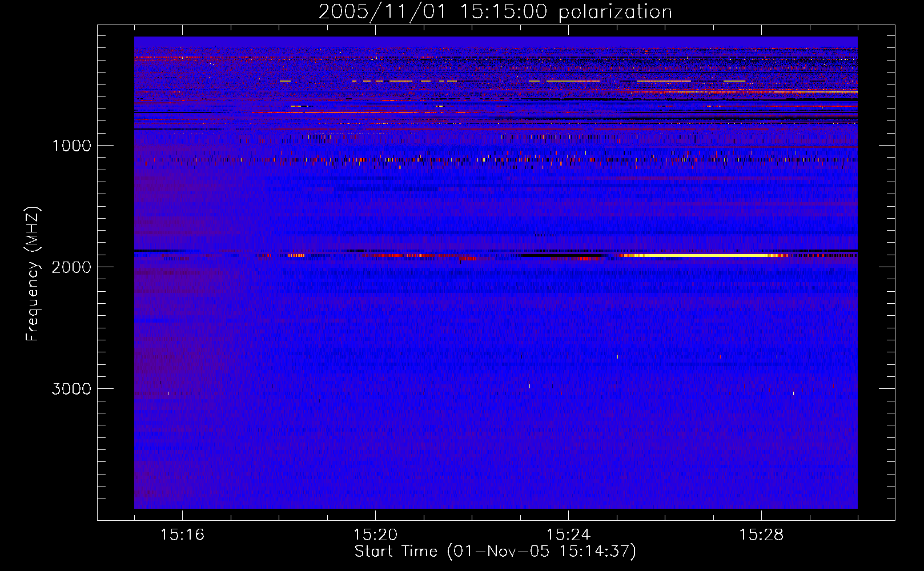Screen dimensions: 924x571
Task: Click the 15:24 time axis label
Action: [x=568, y=535]
